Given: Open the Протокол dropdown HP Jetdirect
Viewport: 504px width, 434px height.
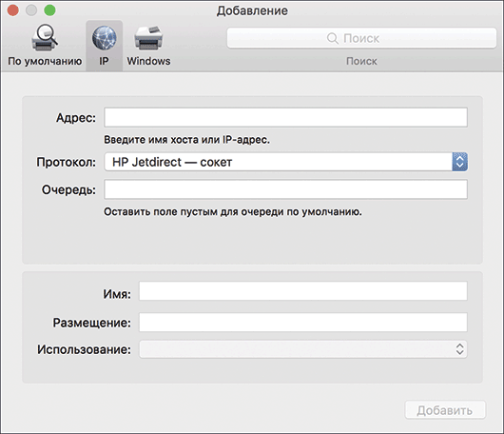Looking at the screenshot, I should (285, 162).
